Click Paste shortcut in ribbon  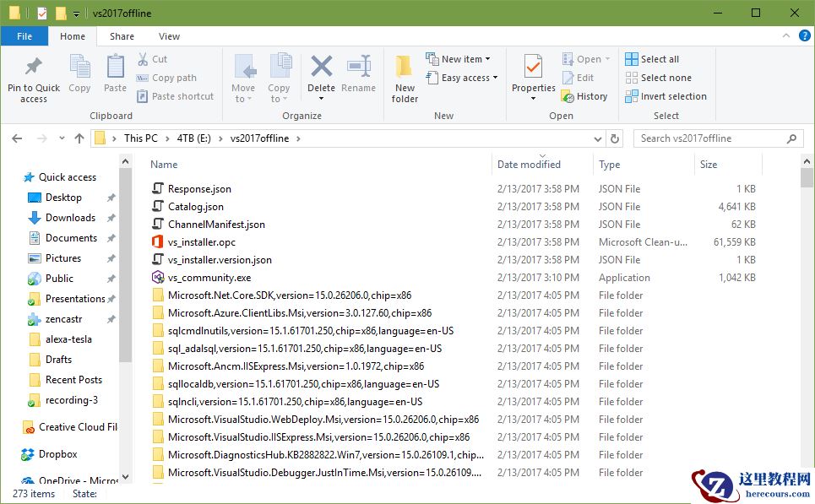point(175,96)
